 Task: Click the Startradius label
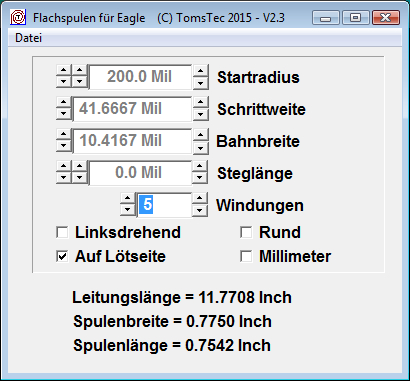point(258,77)
